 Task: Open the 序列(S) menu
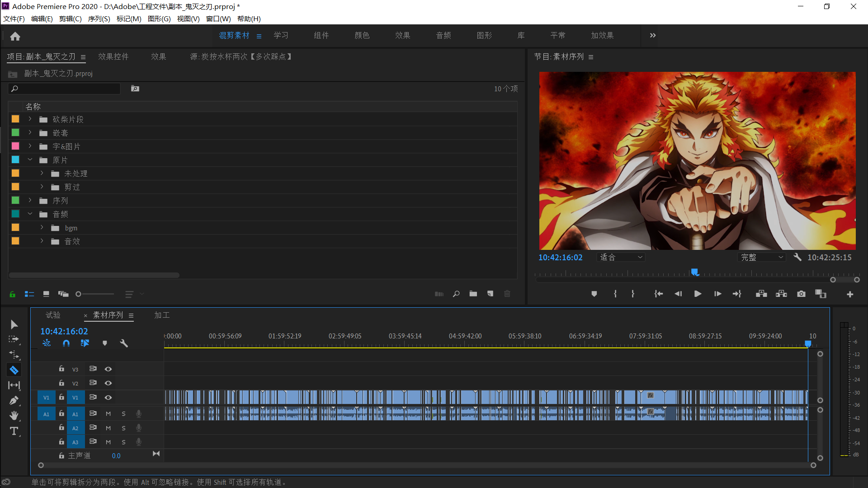point(99,19)
